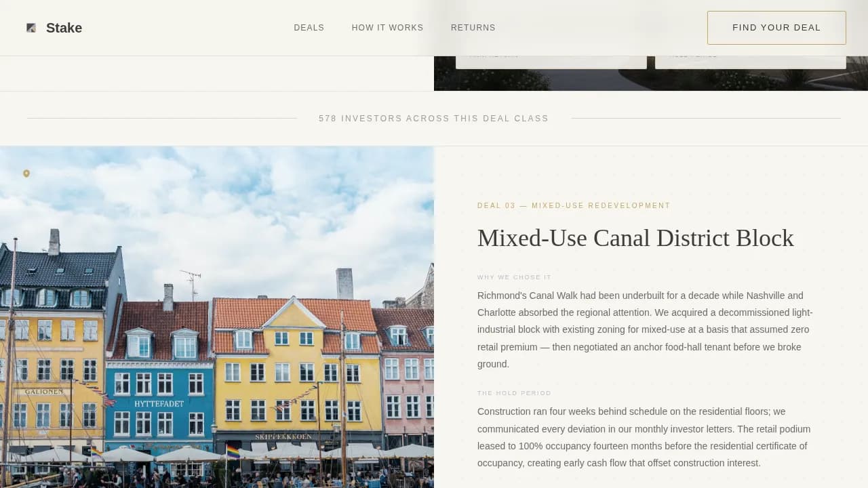This screenshot has width=868, height=488.
Task: Click the Deal 03 Mixed-Use Redevelopment label
Action: (x=573, y=205)
